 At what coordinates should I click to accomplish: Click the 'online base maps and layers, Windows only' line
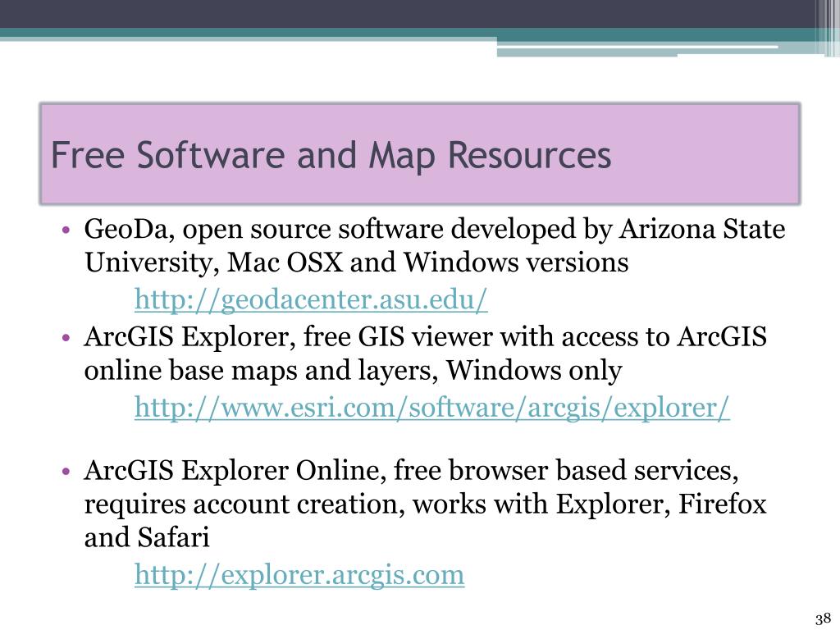coord(353,370)
